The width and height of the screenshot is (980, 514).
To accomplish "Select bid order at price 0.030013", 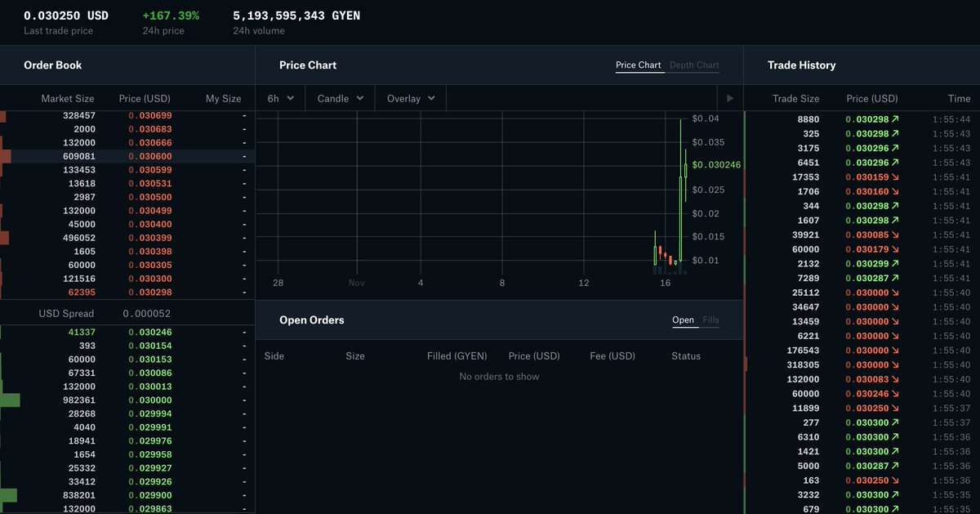I will pyautogui.click(x=127, y=387).
